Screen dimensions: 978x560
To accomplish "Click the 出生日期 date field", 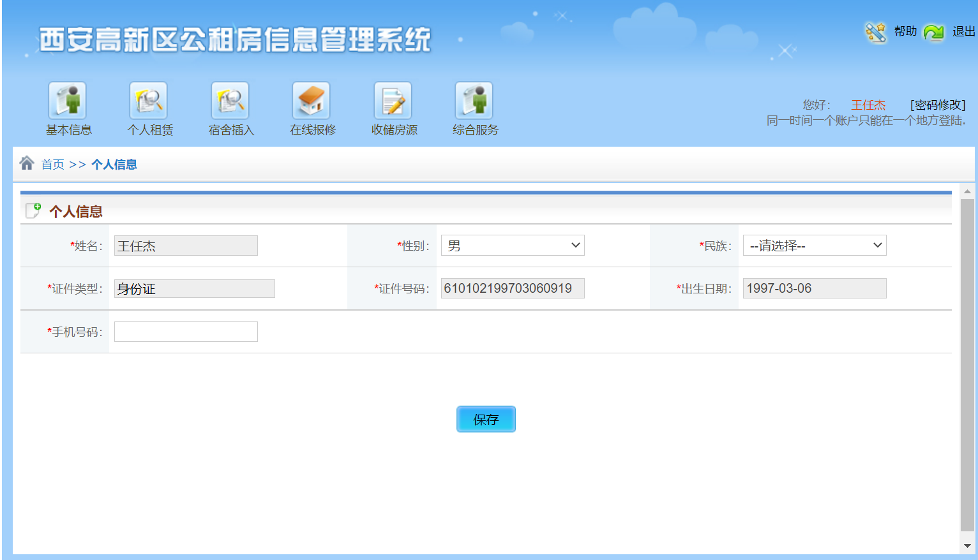I will tap(815, 288).
